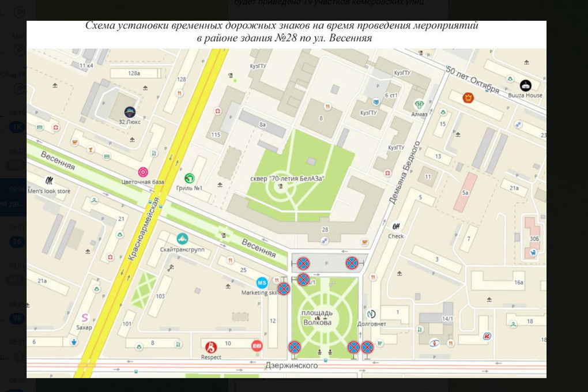The image size is (588, 392).
Task: Click the Buuza House black icon
Action: click(x=526, y=85)
